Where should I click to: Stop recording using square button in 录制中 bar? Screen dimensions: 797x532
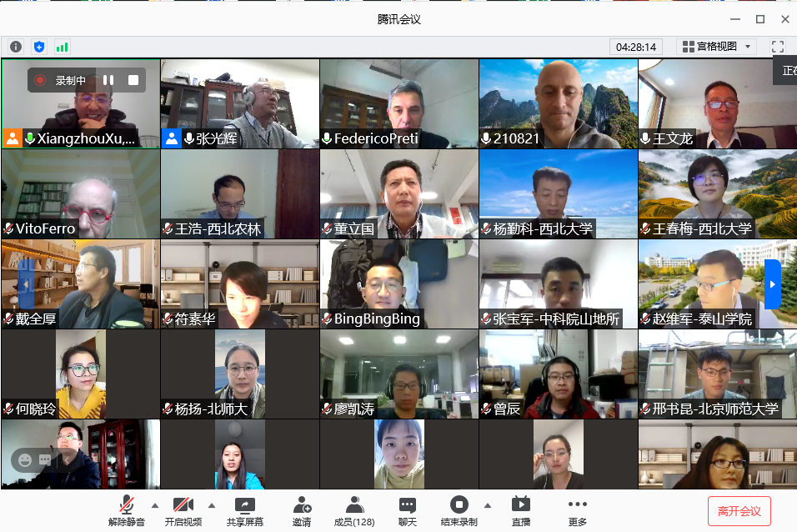click(x=133, y=80)
